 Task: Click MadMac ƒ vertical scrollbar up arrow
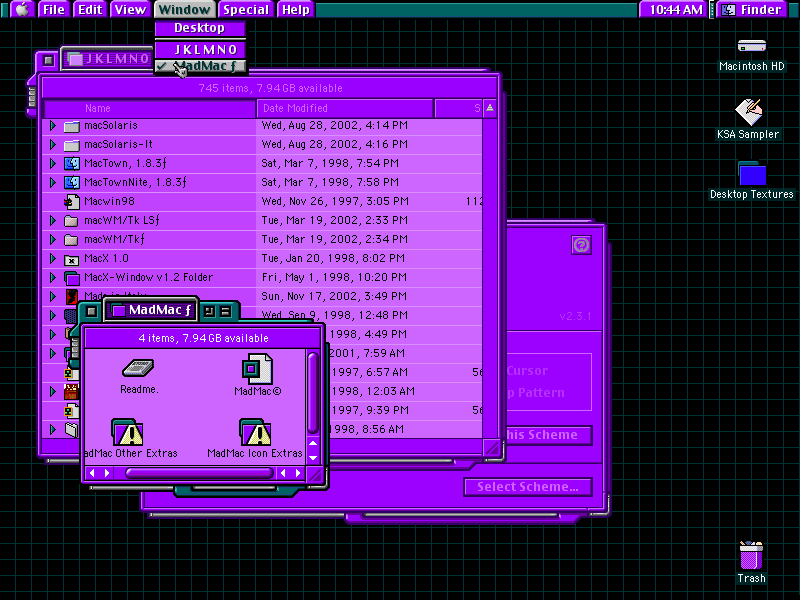coord(313,443)
